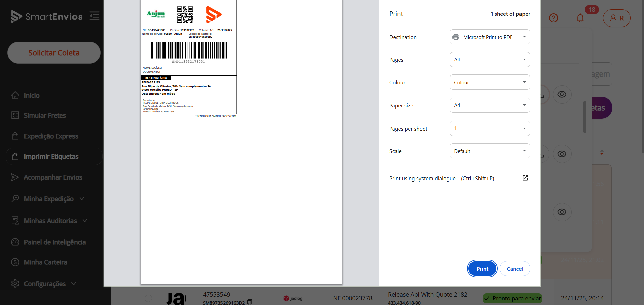The height and width of the screenshot is (305, 644).
Task: Copy tracking code SM89735269163D2 icon
Action: coord(250,302)
